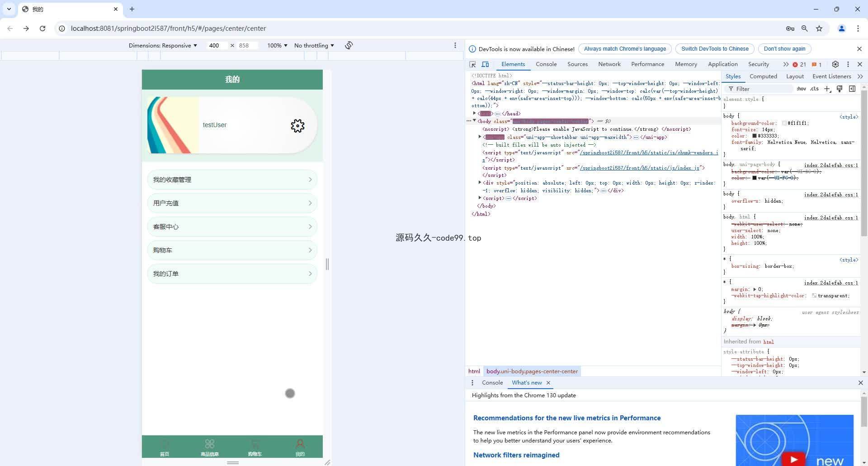The image size is (868, 466).
Task: Open 商品信息 bottom tab
Action: pyautogui.click(x=210, y=447)
